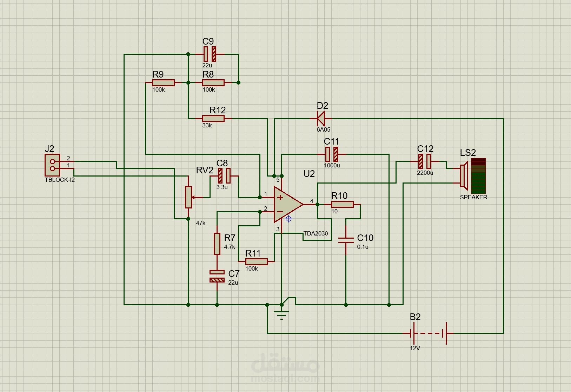Viewport: 571px width, 392px height.
Task: Select the U2 TDA2030 op-amp triangle
Action: click(x=288, y=204)
